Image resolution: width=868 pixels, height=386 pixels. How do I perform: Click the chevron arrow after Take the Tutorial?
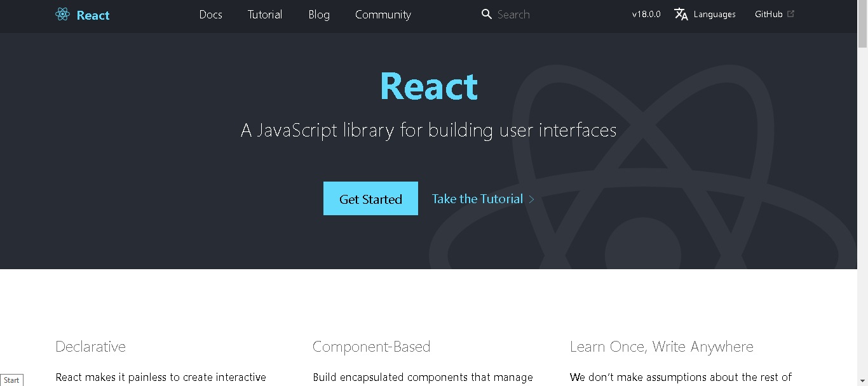[x=531, y=199]
